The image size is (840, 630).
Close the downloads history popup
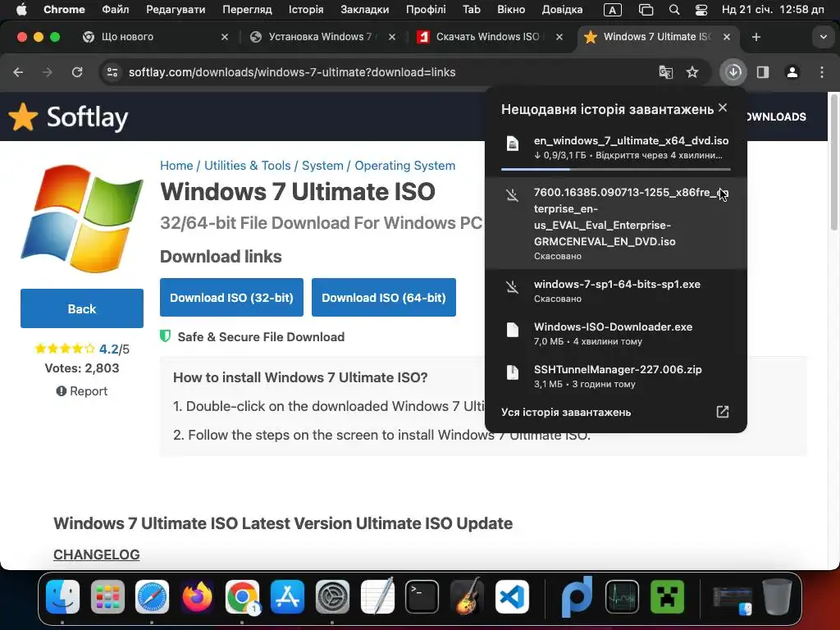click(x=723, y=107)
